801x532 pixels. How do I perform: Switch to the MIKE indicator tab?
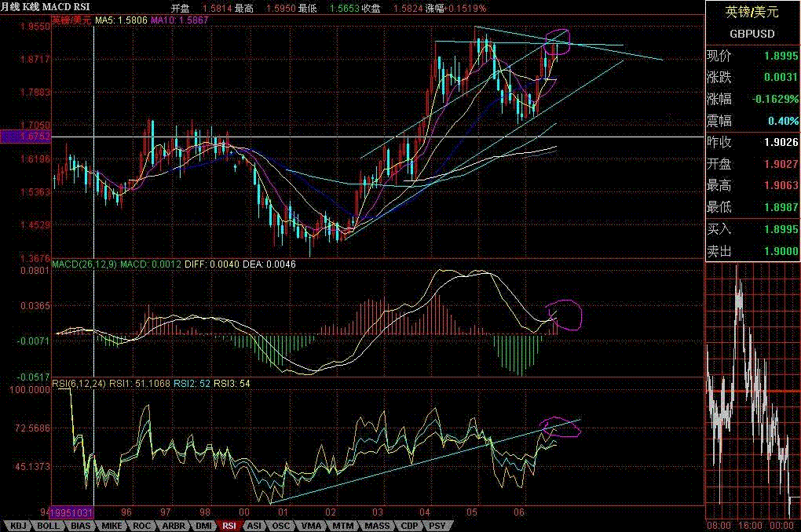click(x=112, y=525)
